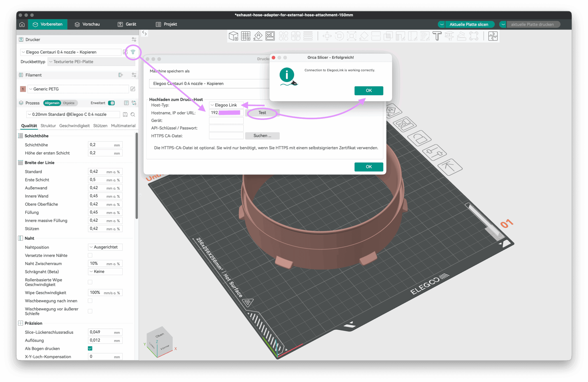The image size is (588, 382).
Task: Toggle the Erweitert advanced mode switch
Action: pyautogui.click(x=111, y=103)
